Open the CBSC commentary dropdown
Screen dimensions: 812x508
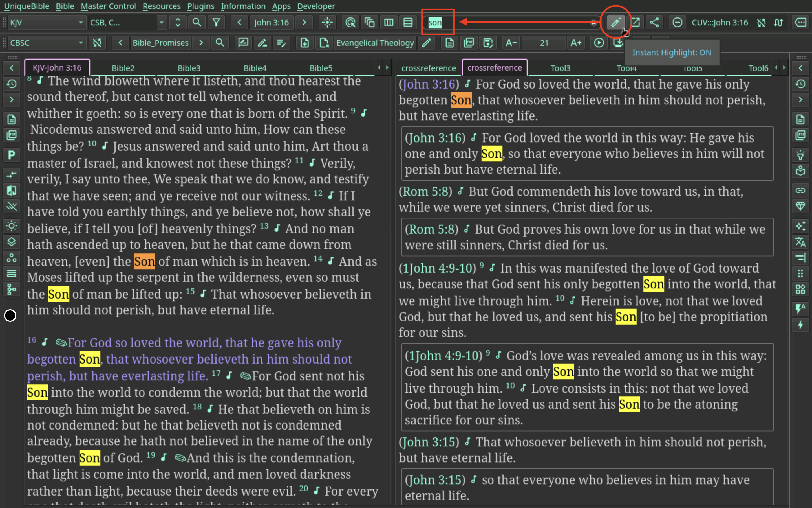(47, 43)
